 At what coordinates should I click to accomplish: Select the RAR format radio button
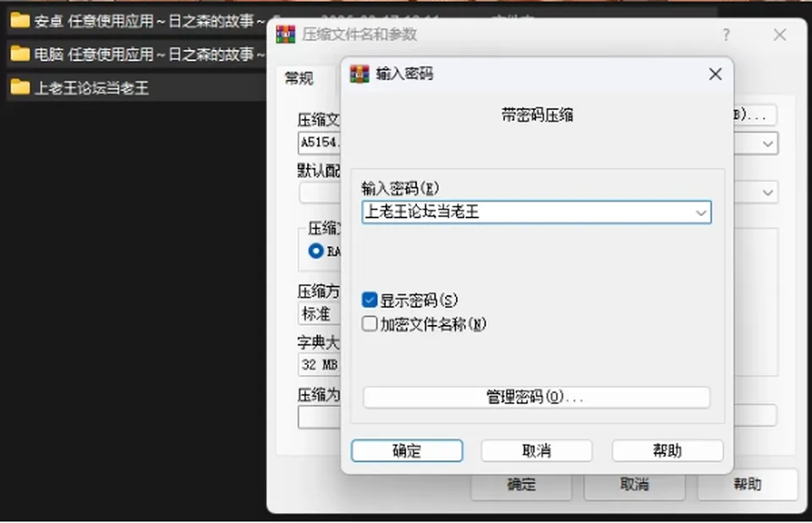[x=315, y=250]
